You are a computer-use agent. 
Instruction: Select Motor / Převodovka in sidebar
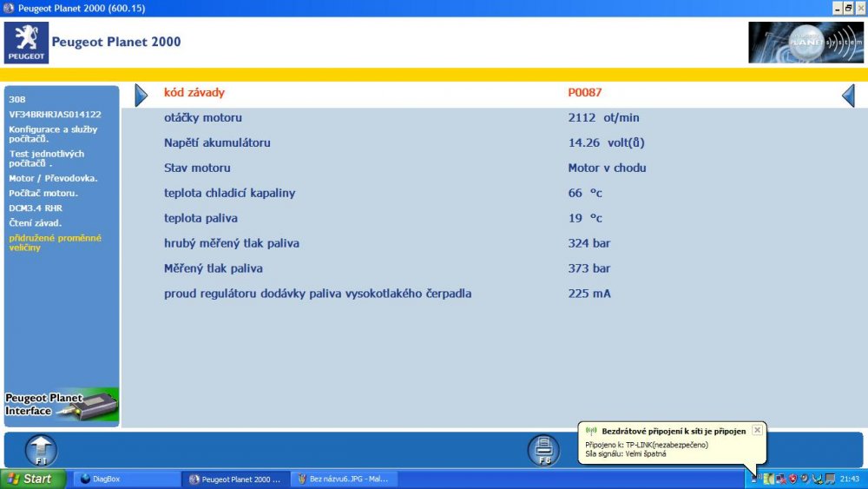(53, 178)
